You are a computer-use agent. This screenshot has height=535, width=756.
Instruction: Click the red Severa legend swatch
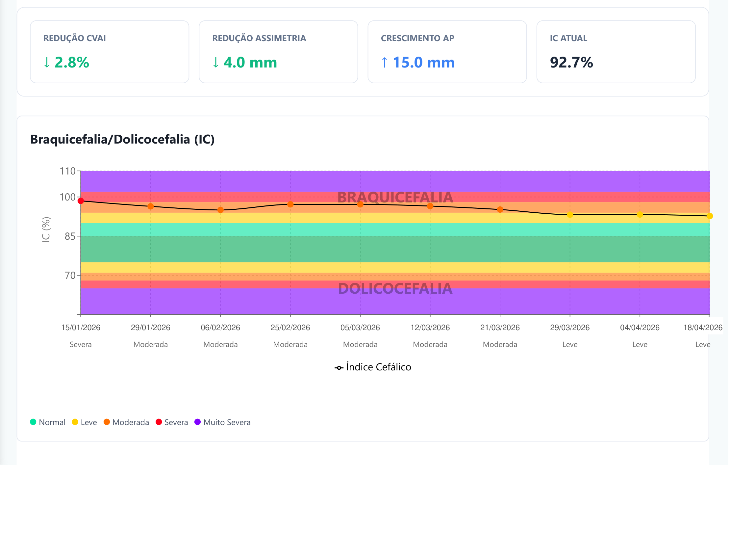[x=159, y=422]
